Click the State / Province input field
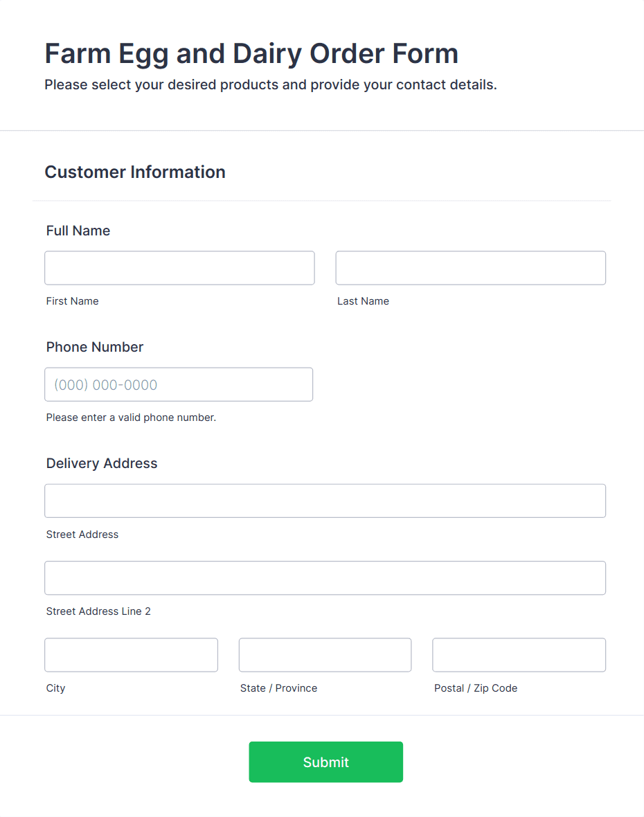 coord(325,655)
